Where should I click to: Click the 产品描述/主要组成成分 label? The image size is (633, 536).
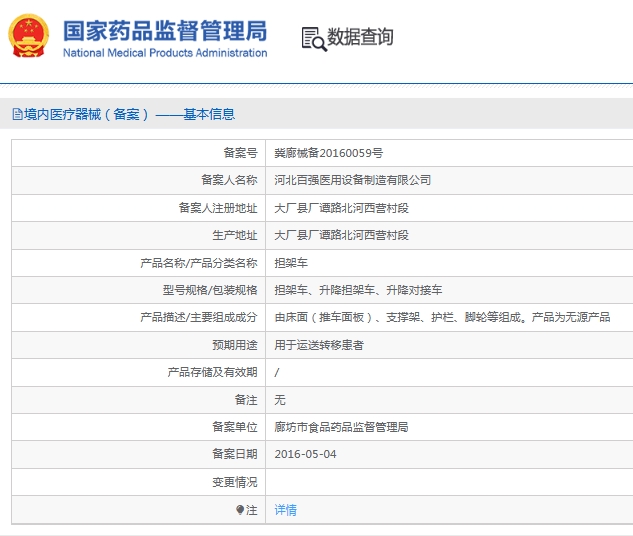click(199, 317)
